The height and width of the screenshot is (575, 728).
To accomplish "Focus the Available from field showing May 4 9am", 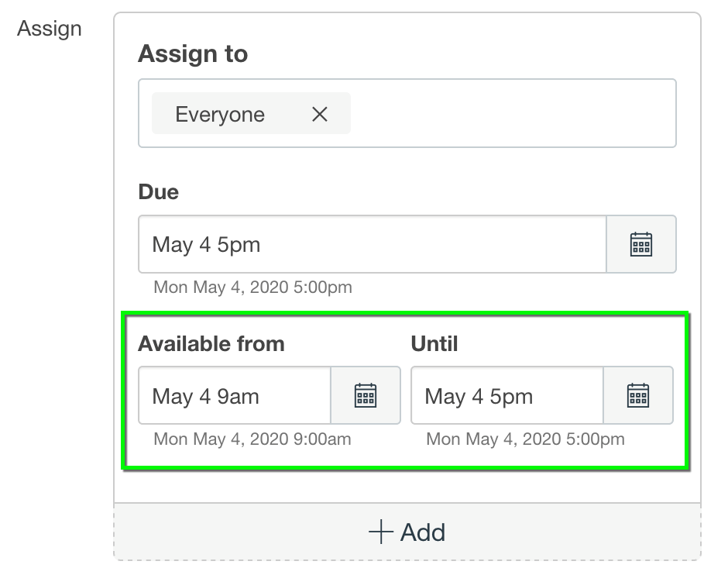I will click(235, 396).
